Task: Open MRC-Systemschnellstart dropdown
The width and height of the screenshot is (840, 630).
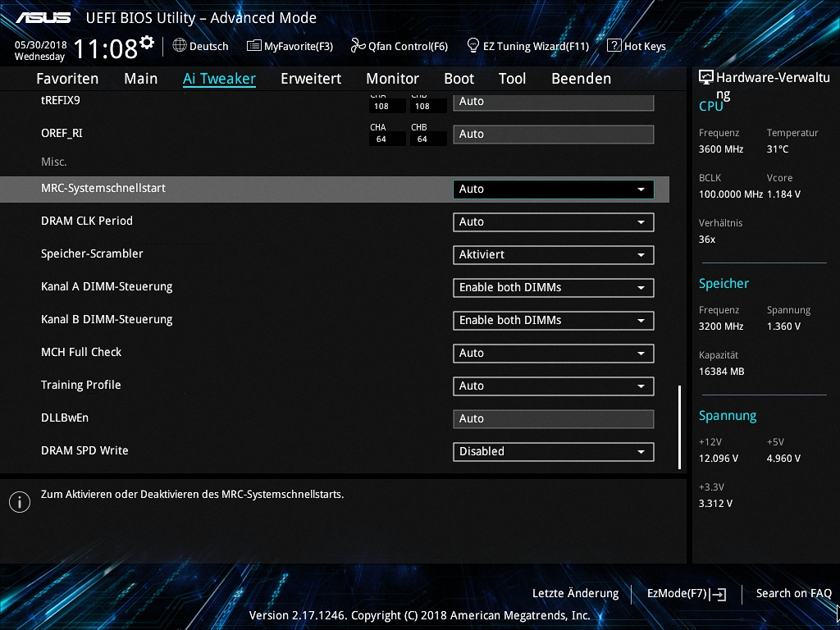Action: 554,189
